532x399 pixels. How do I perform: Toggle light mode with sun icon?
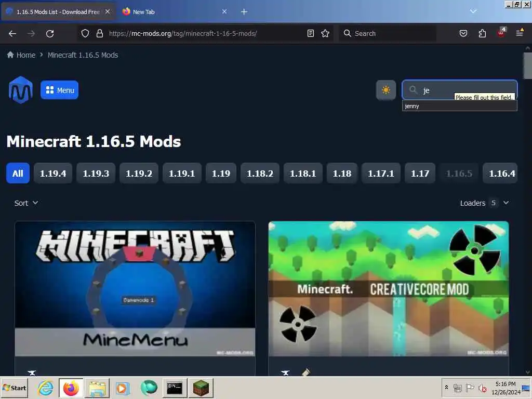tap(386, 90)
